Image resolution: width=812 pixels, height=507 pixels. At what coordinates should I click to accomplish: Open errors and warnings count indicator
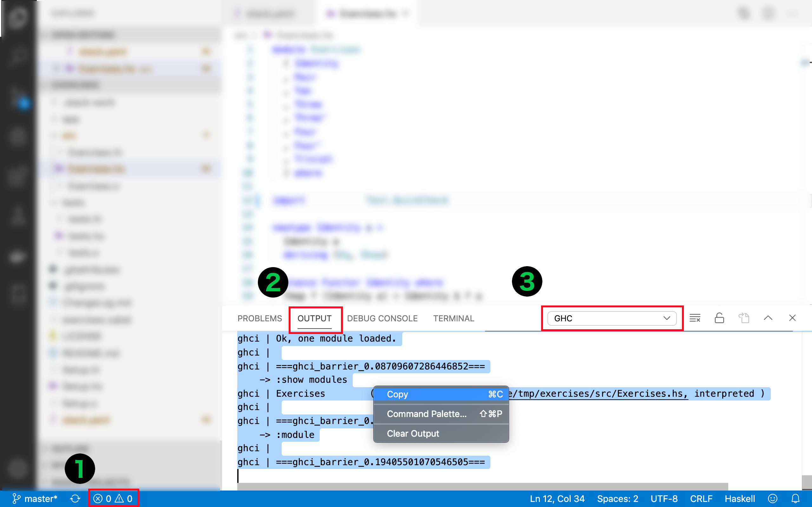(113, 499)
